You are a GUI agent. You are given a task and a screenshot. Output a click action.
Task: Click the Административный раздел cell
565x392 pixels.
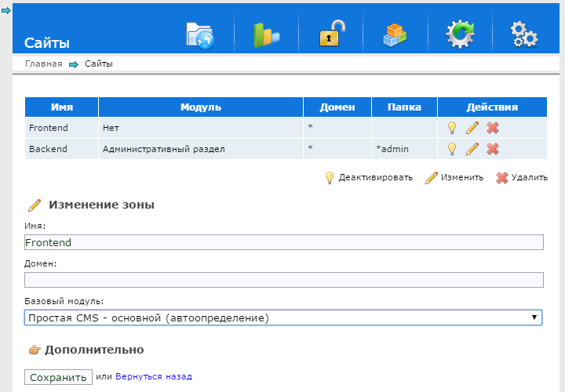click(201, 149)
